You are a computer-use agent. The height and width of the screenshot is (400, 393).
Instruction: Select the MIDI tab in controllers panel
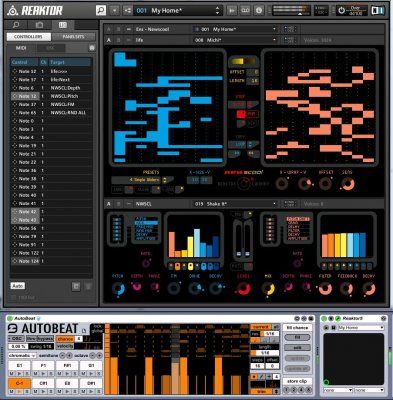[21, 48]
